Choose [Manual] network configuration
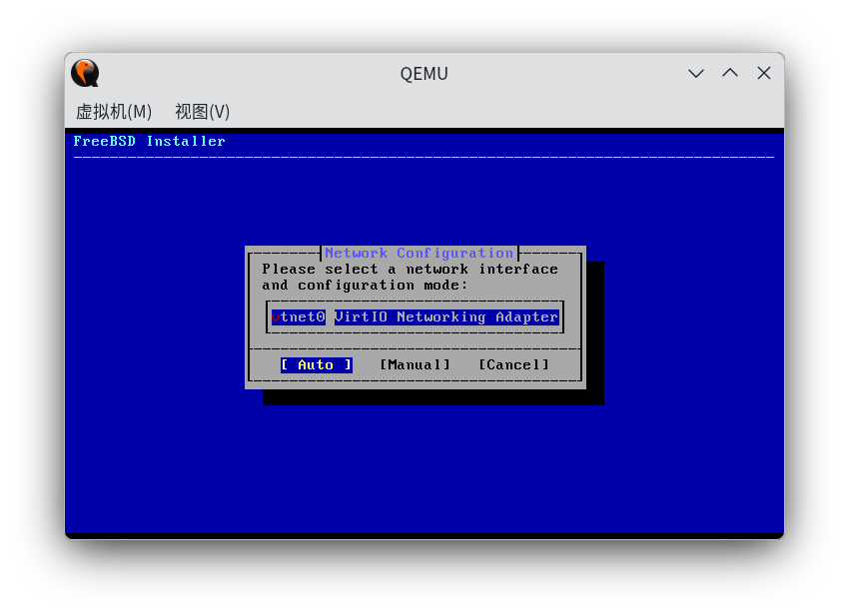 415,364
